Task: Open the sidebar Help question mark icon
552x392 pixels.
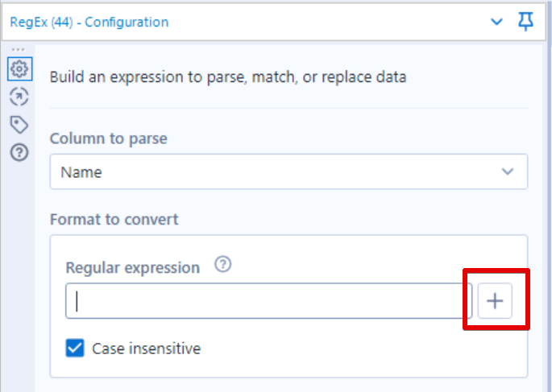Action: click(x=19, y=153)
